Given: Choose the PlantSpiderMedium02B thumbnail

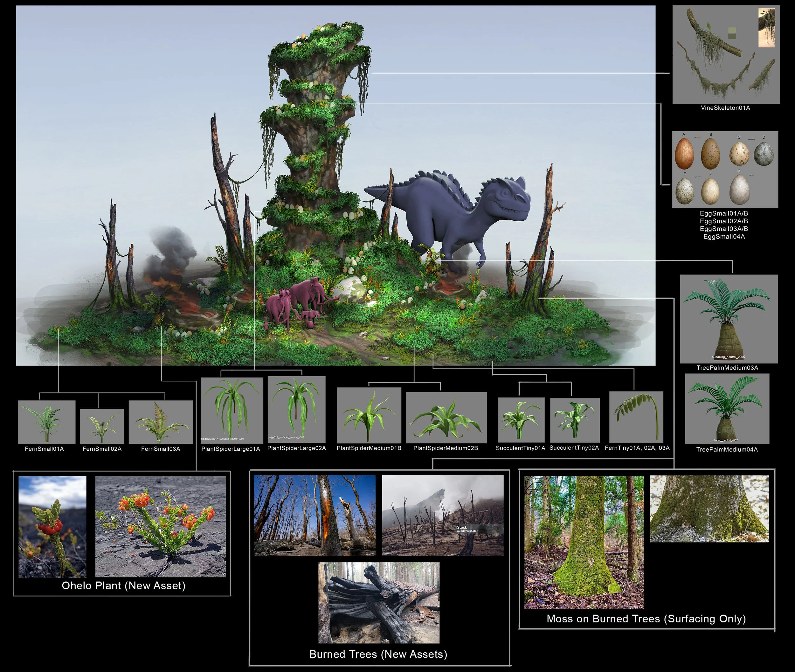Looking at the screenshot, I should coord(446,418).
